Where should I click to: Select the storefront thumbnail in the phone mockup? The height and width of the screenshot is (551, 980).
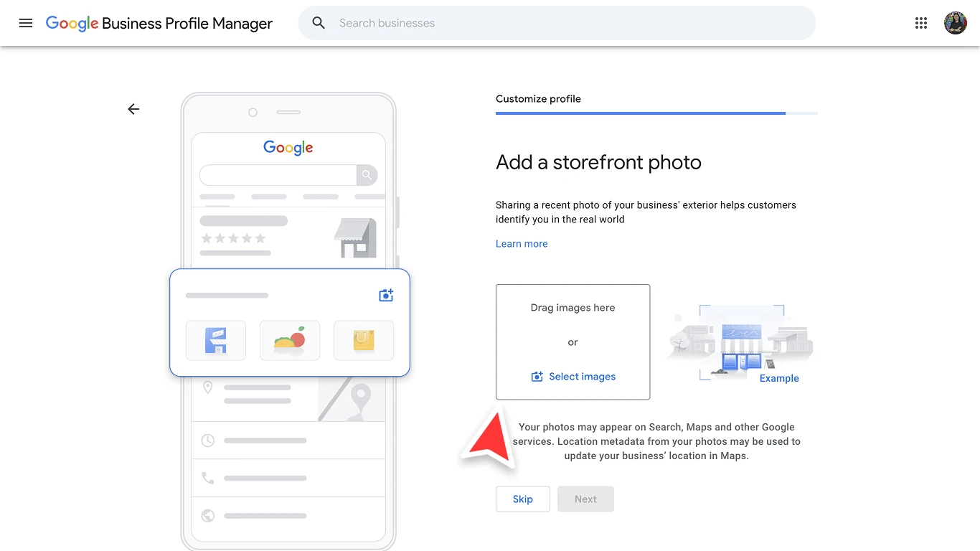[x=216, y=340]
